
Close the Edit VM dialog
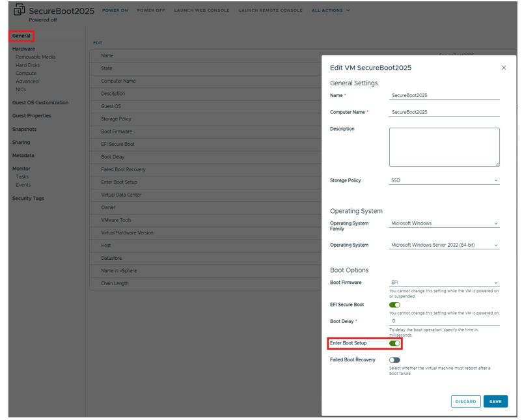[x=503, y=68]
